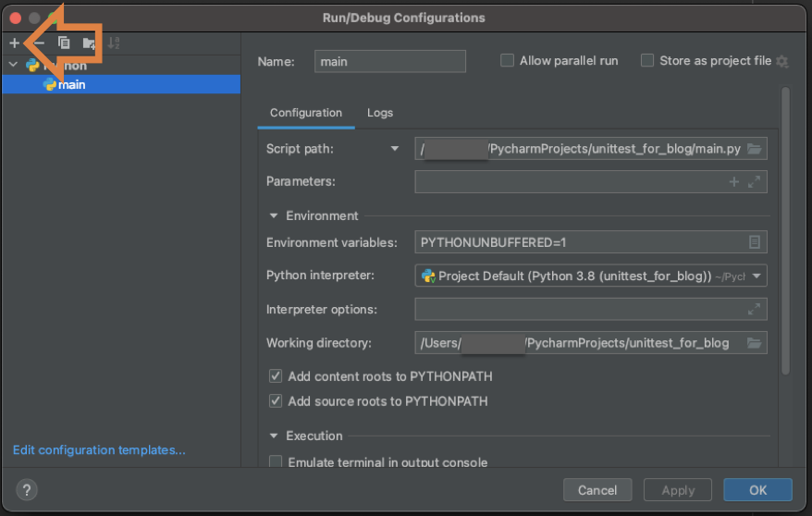Edit environment variables list

755,242
